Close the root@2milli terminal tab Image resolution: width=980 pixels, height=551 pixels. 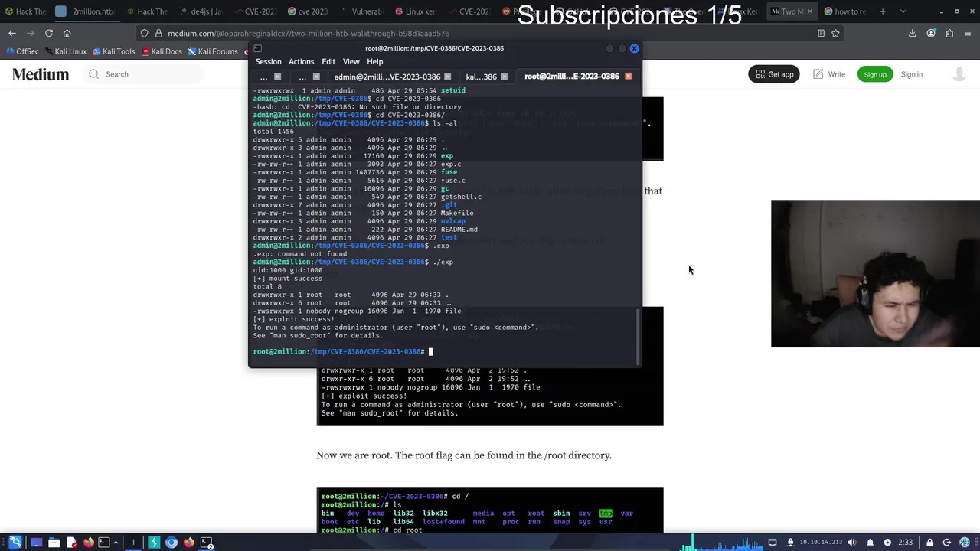pos(629,77)
